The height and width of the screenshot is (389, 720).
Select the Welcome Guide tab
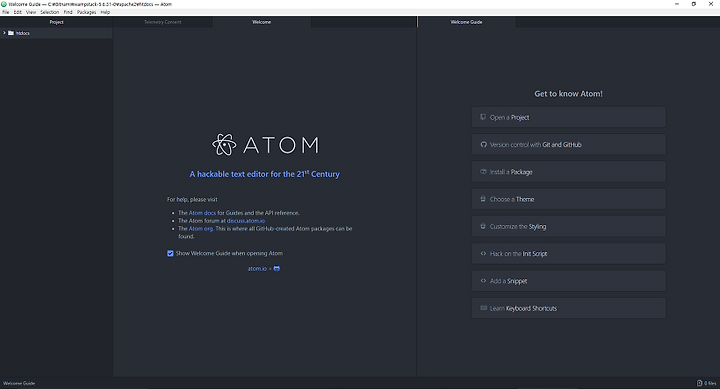467,22
